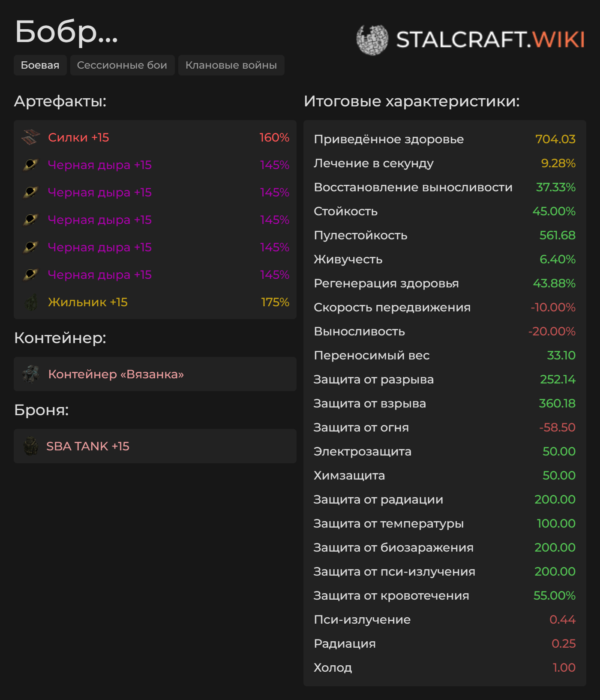Open the Сессионные бои tab
This screenshot has height=700, width=600.
(x=122, y=65)
